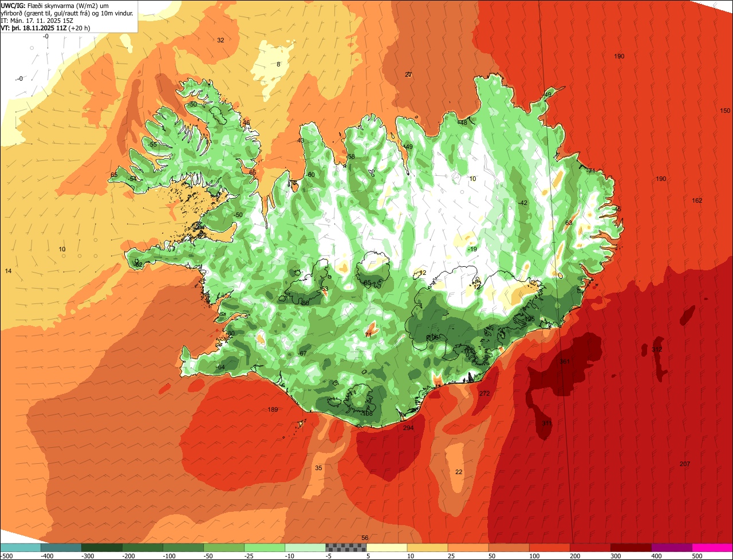Click map value '22' in the orange ocean patch
Image resolution: width=733 pixels, height=560 pixels.
pyautogui.click(x=459, y=472)
